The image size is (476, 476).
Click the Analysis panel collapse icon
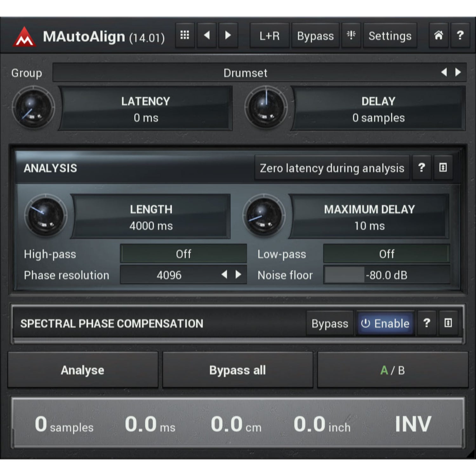coord(443,168)
